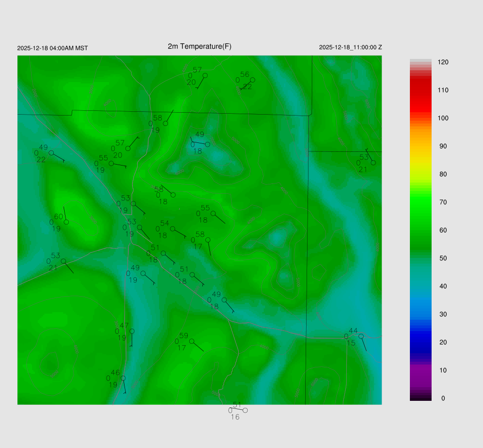The height and width of the screenshot is (448, 483).
Task: Click the station circle with temperature 44
Action: click(361, 336)
